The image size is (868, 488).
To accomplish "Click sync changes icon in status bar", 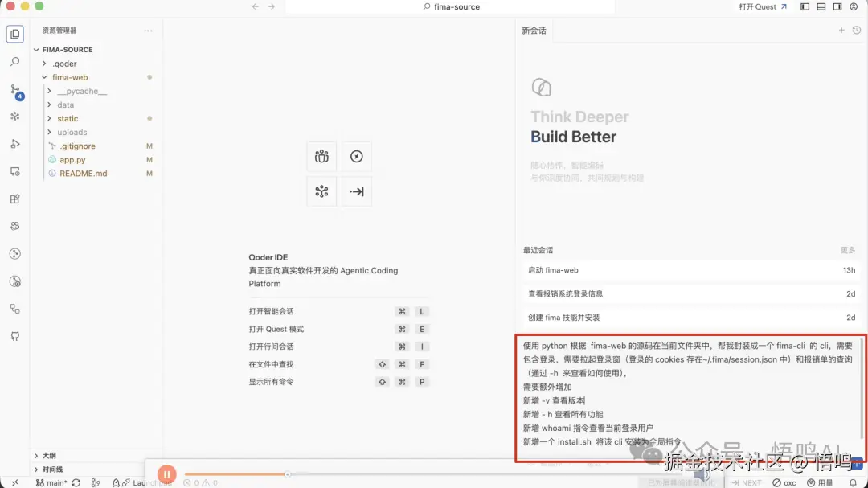I will click(76, 482).
